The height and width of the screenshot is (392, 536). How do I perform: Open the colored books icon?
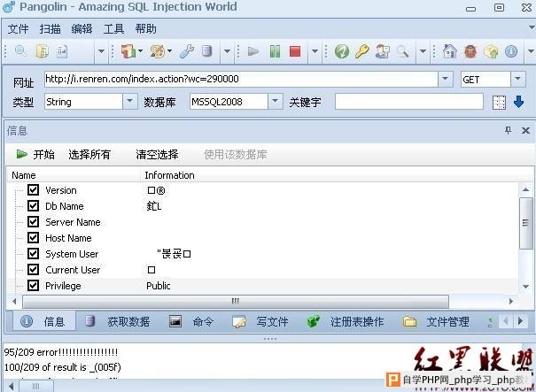click(x=128, y=51)
